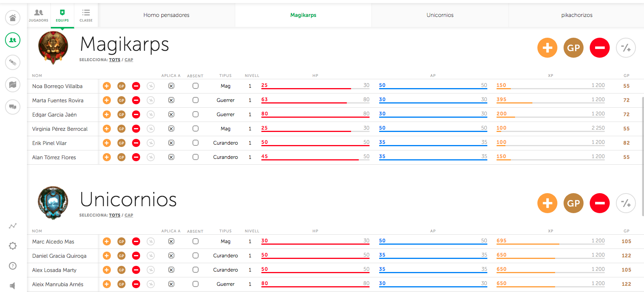Viewport: 644px width, 292px height.
Task: Click red minus icon for Erik Pinel Vilar
Action: (136, 143)
